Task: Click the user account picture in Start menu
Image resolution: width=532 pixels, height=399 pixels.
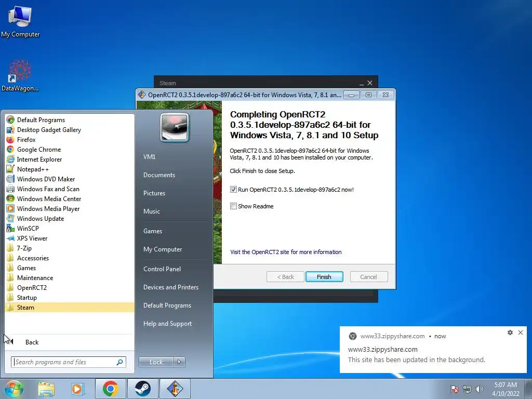Action: click(x=175, y=127)
